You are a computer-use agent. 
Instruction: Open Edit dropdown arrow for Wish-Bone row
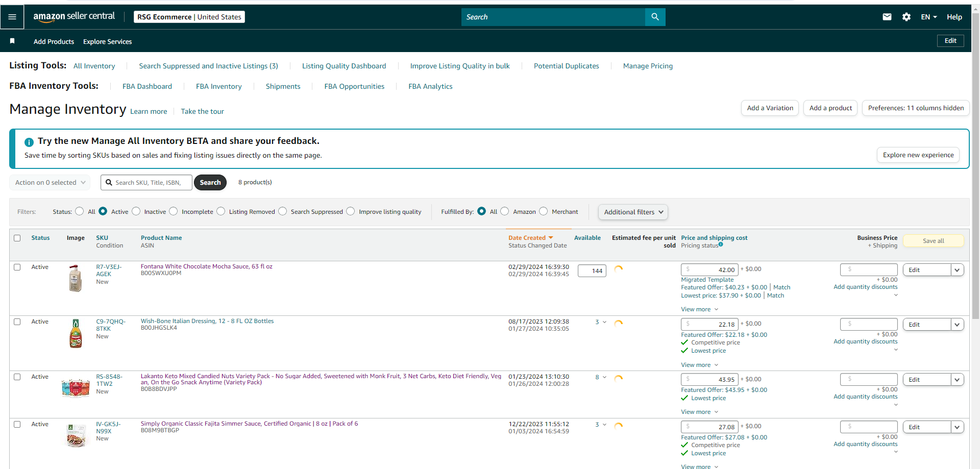957,325
